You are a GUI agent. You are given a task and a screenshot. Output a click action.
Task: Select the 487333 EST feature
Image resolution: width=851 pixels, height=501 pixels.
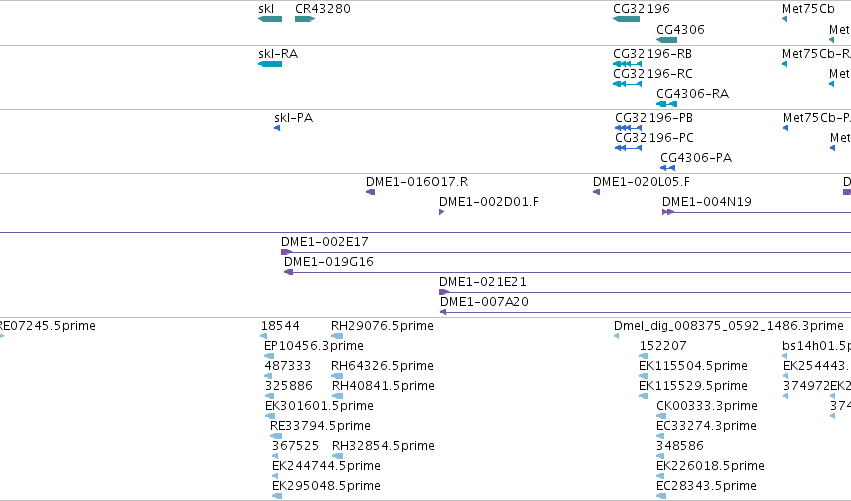coord(268,377)
